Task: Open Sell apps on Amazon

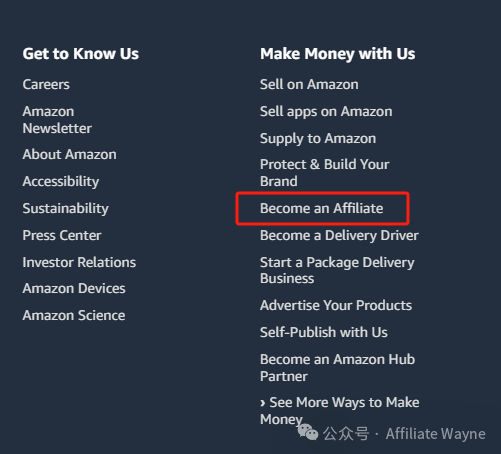Action: point(326,112)
